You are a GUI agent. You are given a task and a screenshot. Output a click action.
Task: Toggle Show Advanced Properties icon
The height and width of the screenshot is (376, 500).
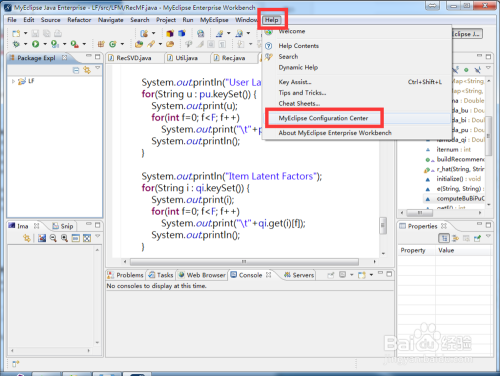(x=455, y=238)
